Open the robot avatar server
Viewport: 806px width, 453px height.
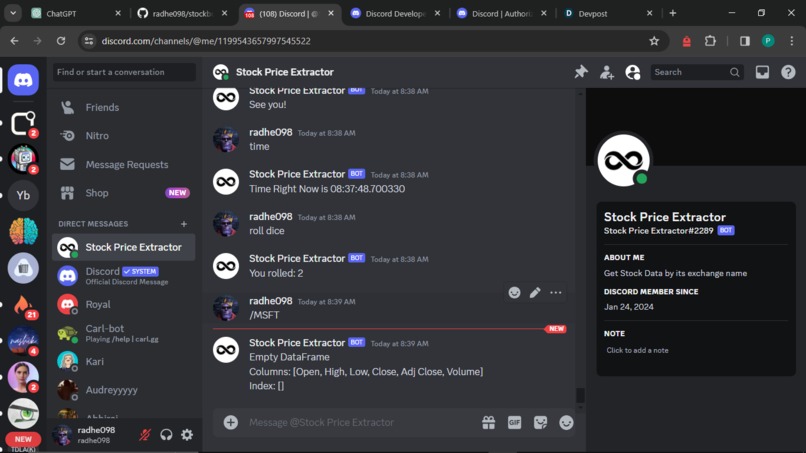tap(23, 159)
